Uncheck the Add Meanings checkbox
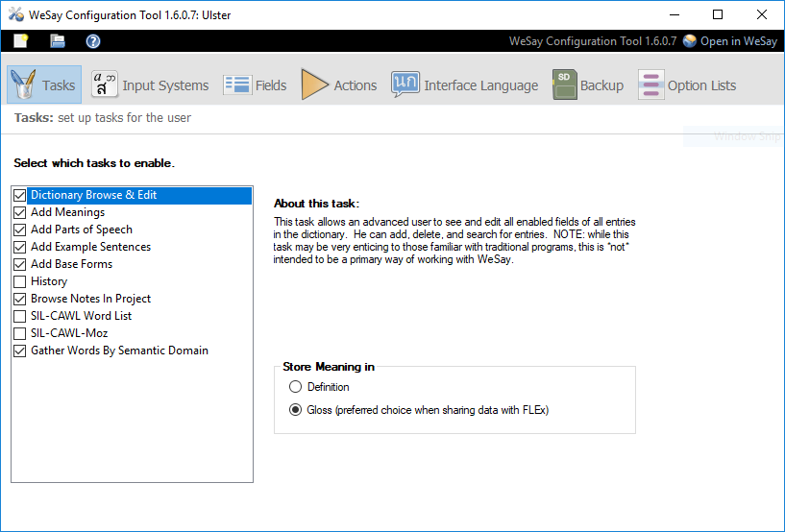Image resolution: width=785 pixels, height=532 pixels. (19, 212)
